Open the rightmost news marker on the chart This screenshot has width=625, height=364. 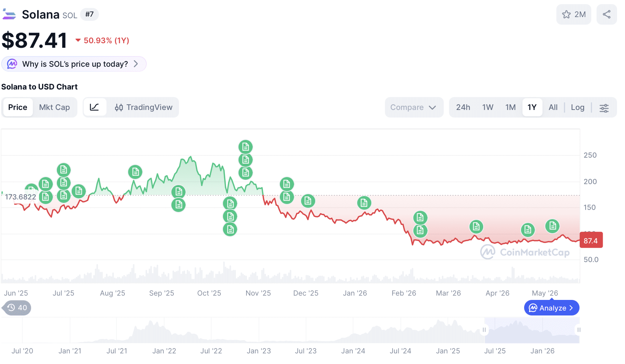pos(553,226)
